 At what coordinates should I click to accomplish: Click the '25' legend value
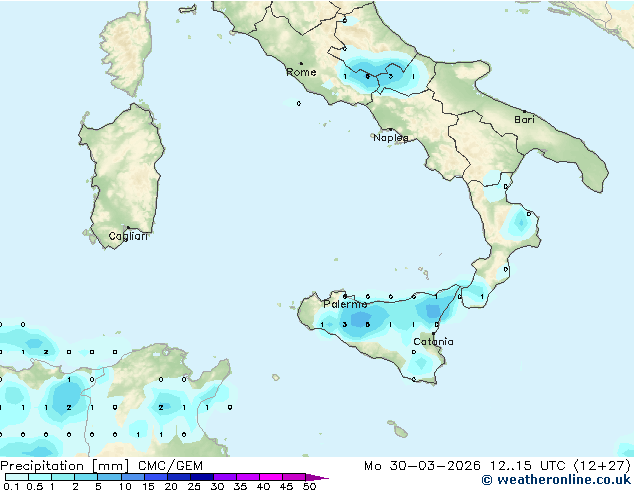[x=194, y=486]
